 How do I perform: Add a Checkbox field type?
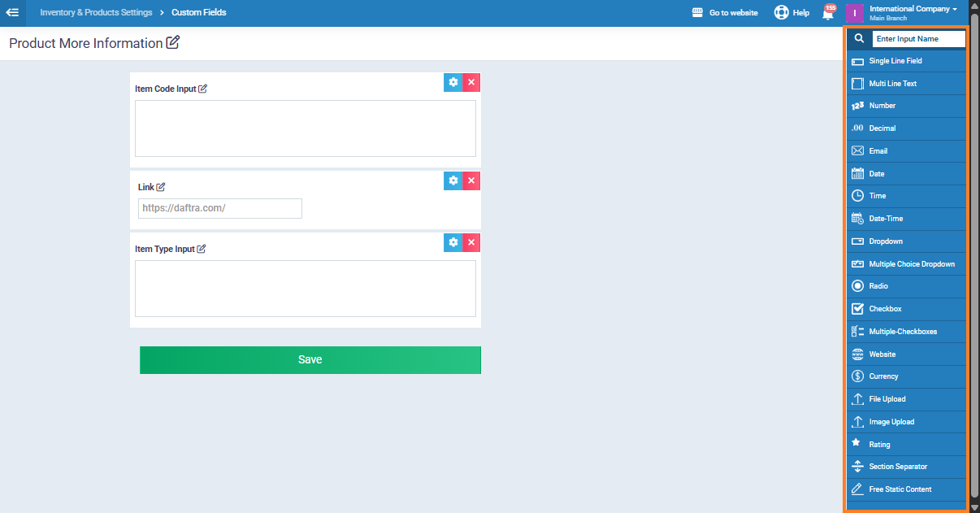885,309
